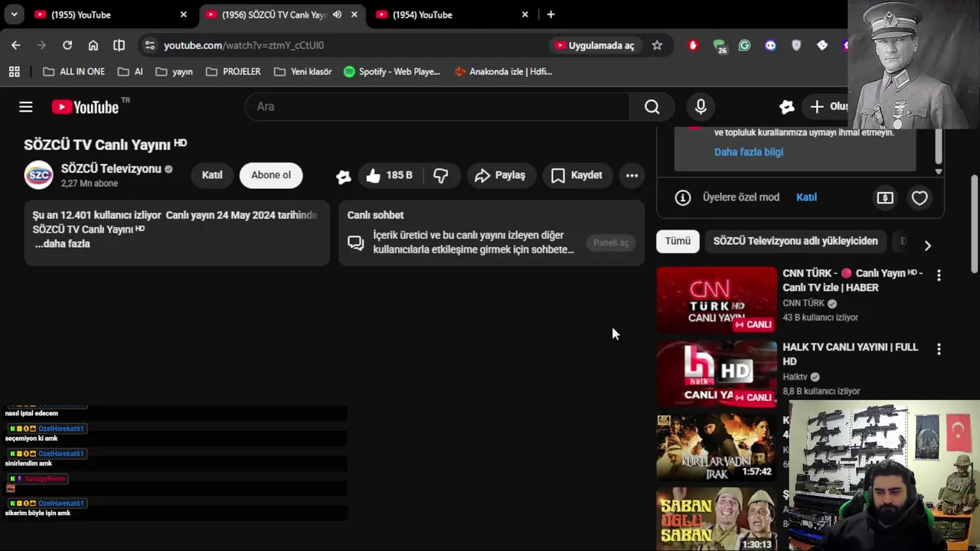980x551 pixels.
Task: Open in app with Uygulamada aç
Action: click(x=594, y=45)
